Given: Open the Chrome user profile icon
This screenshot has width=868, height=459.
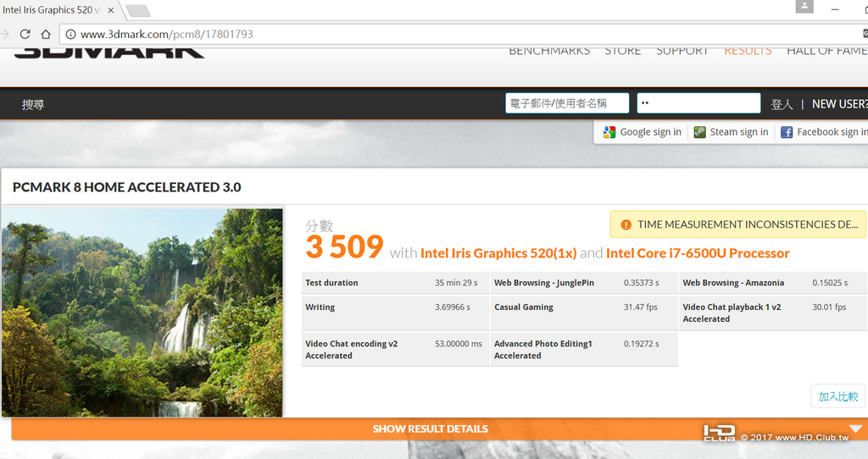Looking at the screenshot, I should click(804, 7).
